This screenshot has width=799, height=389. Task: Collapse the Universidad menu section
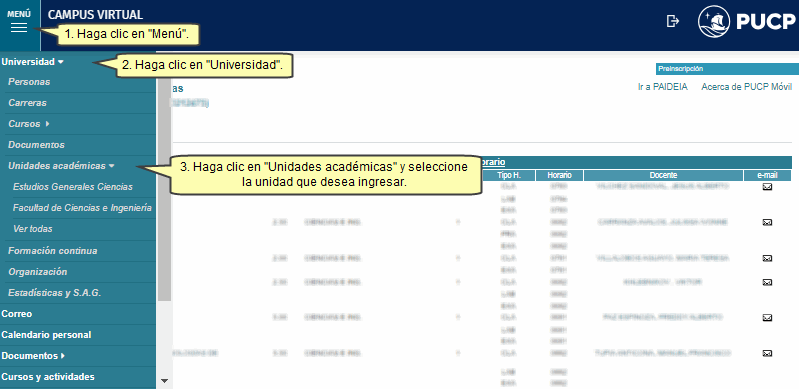click(x=33, y=62)
